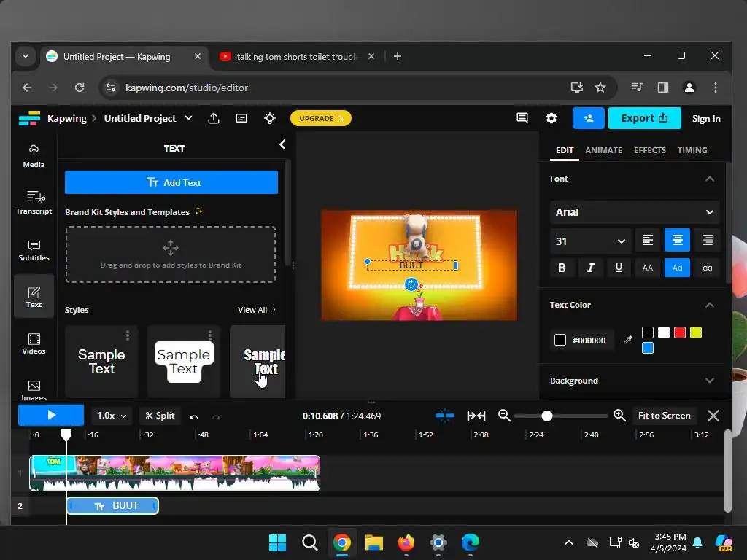Expand the Background section
Screen dimensions: 747x560
click(709, 381)
